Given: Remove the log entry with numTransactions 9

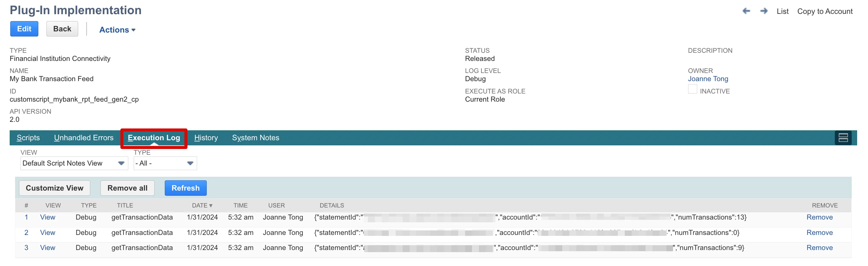Looking at the screenshot, I should 819,248.
